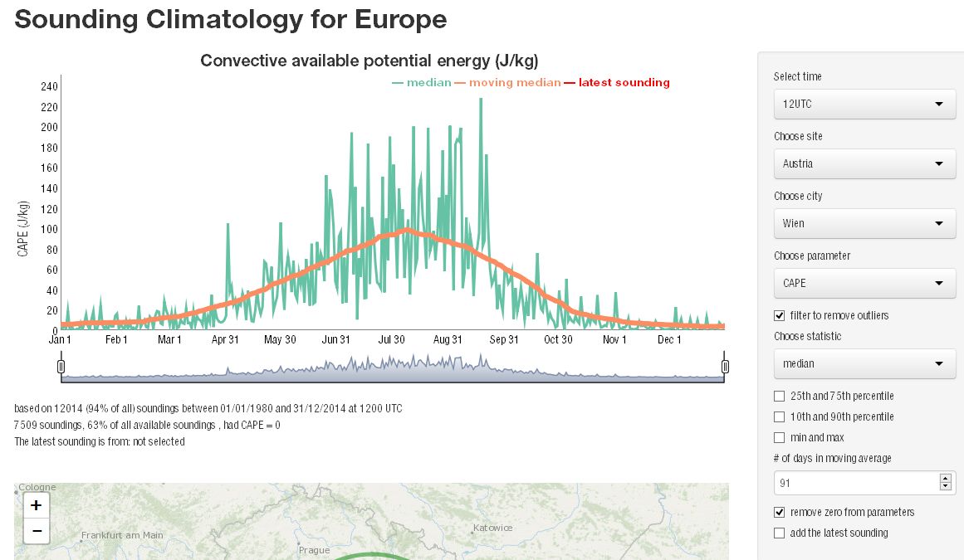Click the '# of days in moving average' label
The width and height of the screenshot is (964, 560).
[833, 459]
